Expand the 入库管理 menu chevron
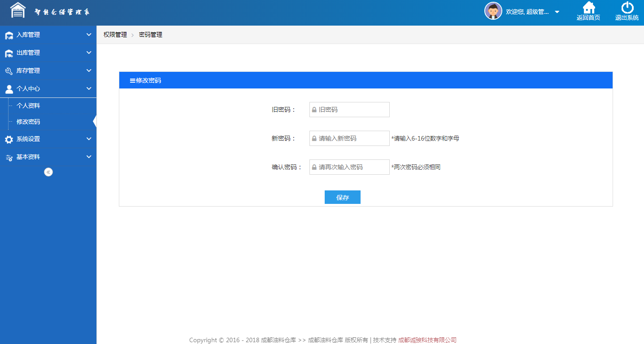The height and width of the screenshot is (344, 644). tap(89, 35)
